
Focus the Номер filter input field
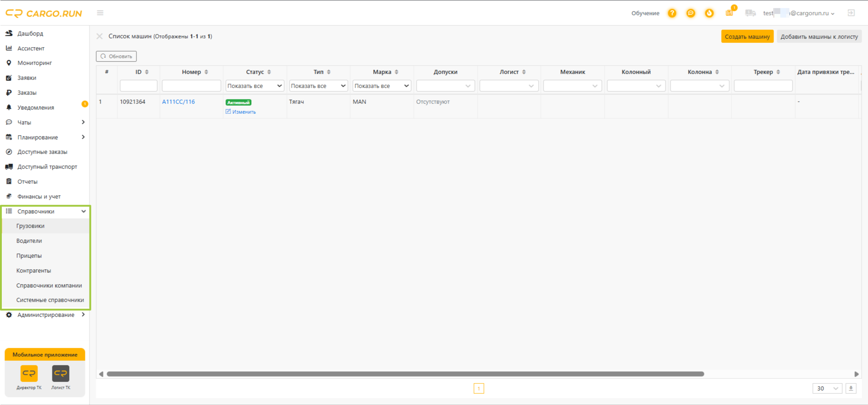(192, 86)
